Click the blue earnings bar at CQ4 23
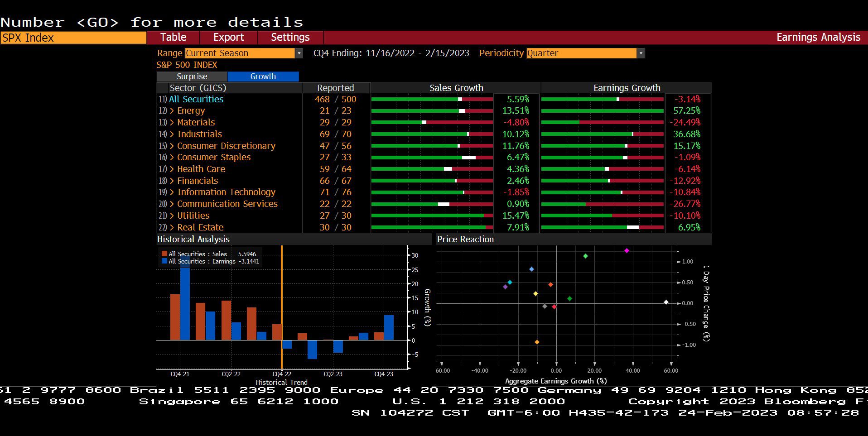This screenshot has height=436, width=868. [389, 328]
